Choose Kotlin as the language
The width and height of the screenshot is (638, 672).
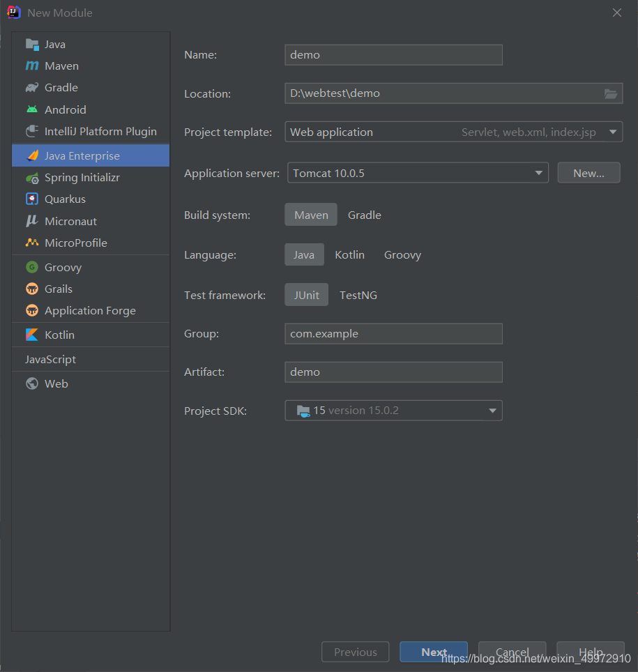click(349, 254)
